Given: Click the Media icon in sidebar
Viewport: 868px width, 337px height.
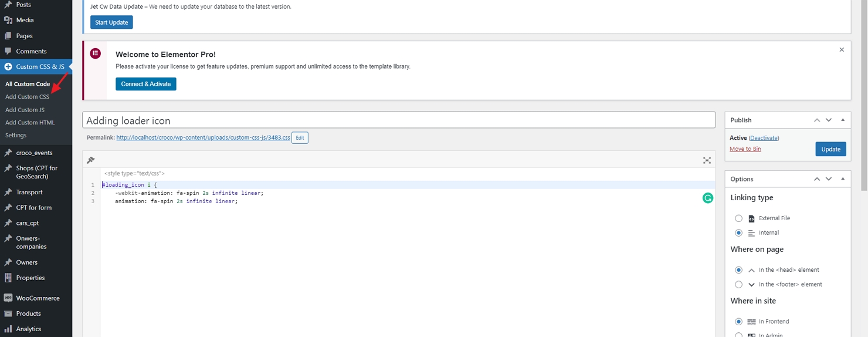Looking at the screenshot, I should tap(8, 20).
